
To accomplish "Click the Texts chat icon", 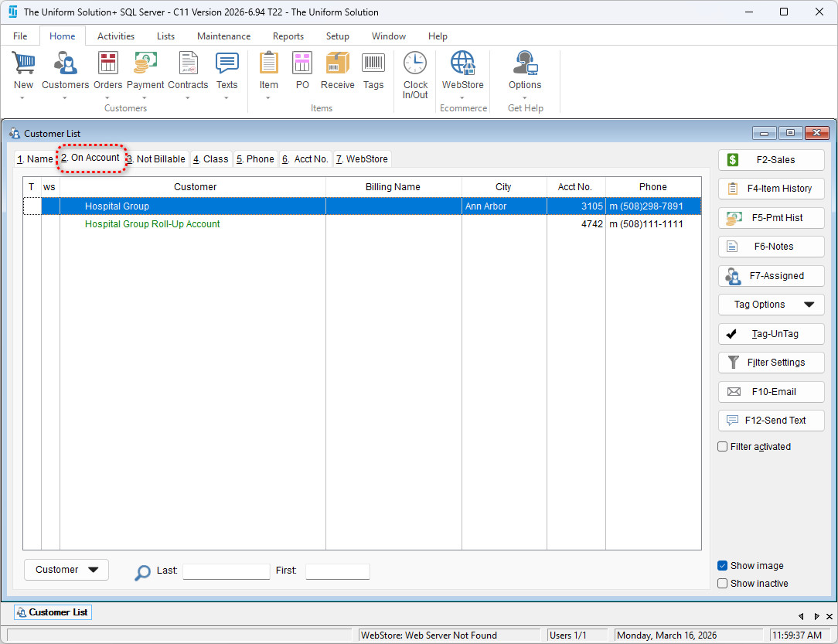I will tap(227, 63).
